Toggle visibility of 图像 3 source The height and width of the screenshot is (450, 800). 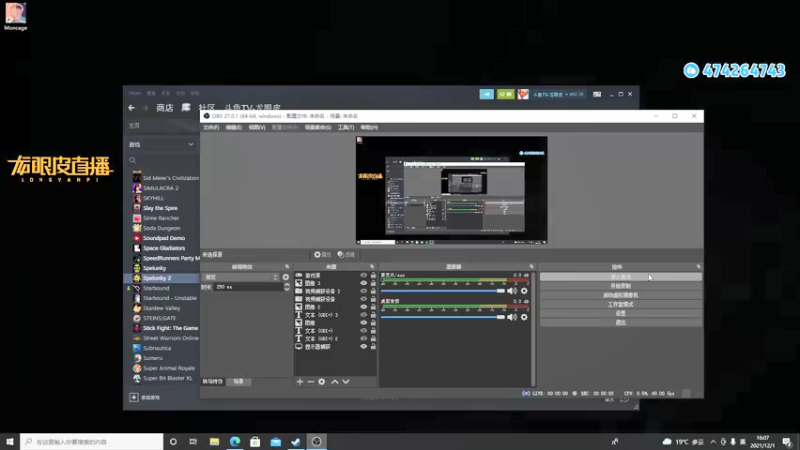pos(364,283)
